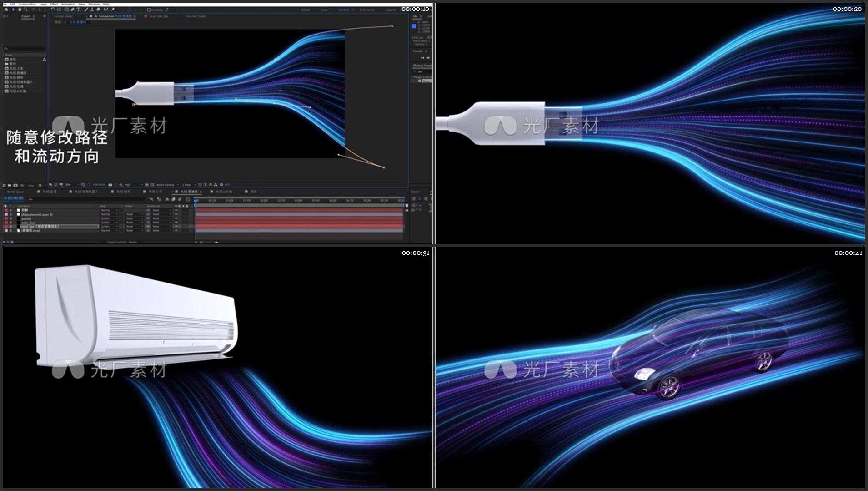Screen dimensions: 868x491
Task: Select the Hand tool in toolbar
Action: 20,10
